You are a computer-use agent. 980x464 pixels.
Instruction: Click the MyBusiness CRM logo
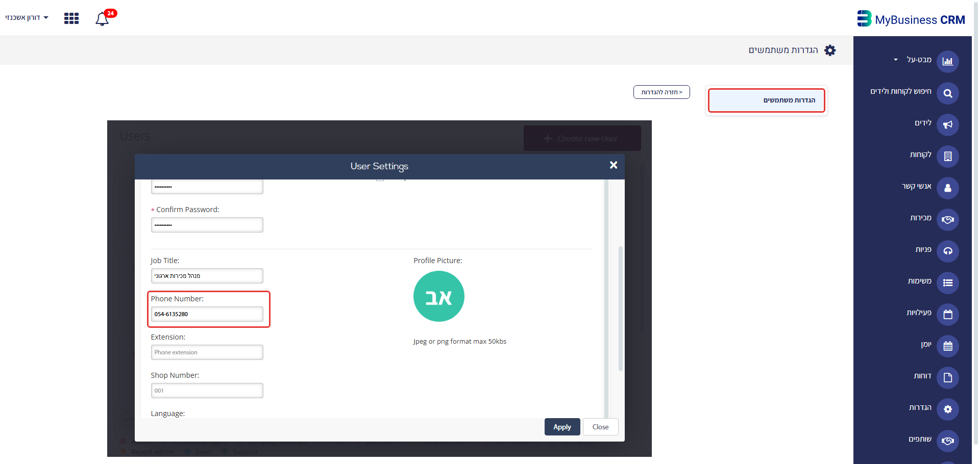(x=911, y=19)
